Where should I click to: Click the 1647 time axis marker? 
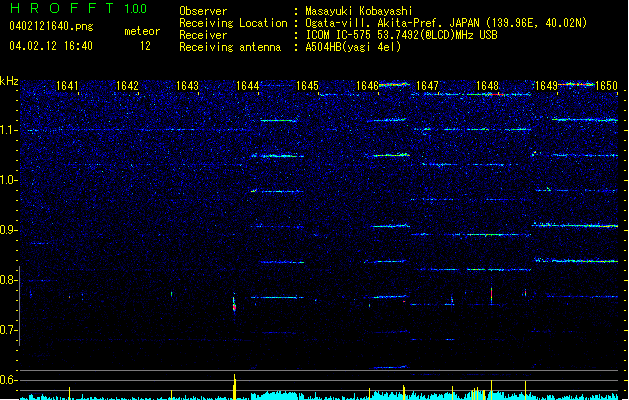pyautogui.click(x=427, y=86)
